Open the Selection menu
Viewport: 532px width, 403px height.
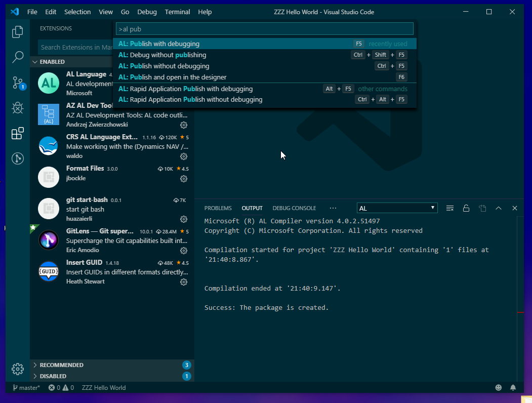coord(77,12)
